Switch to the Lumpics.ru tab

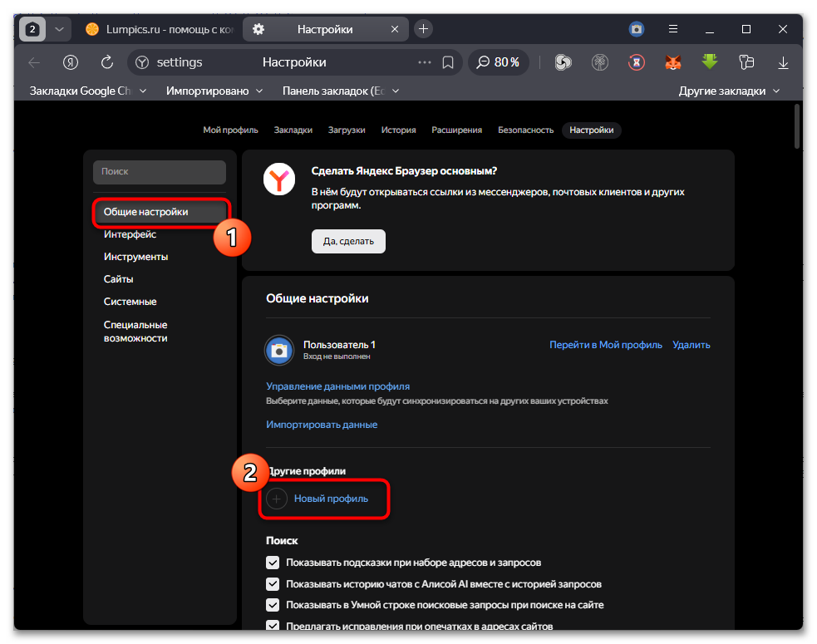click(160, 29)
